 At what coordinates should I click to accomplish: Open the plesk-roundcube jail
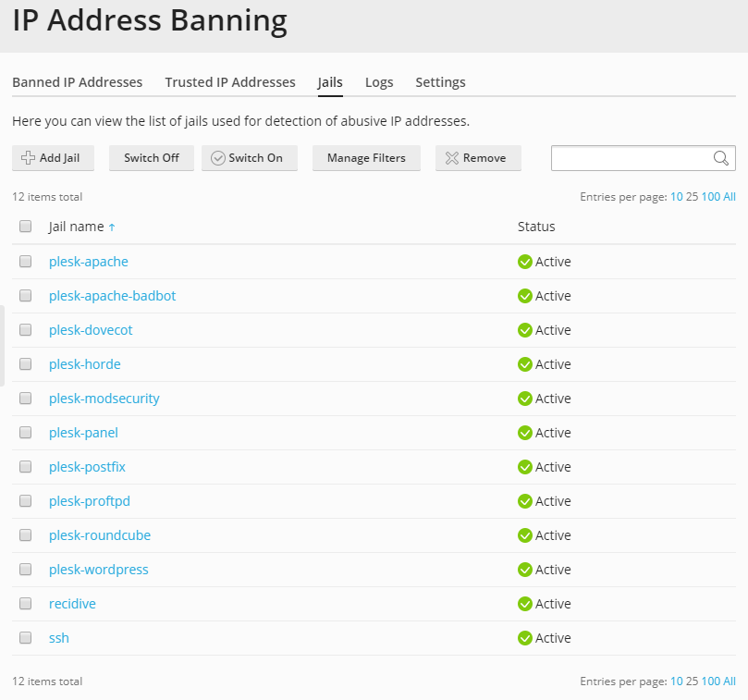click(100, 535)
